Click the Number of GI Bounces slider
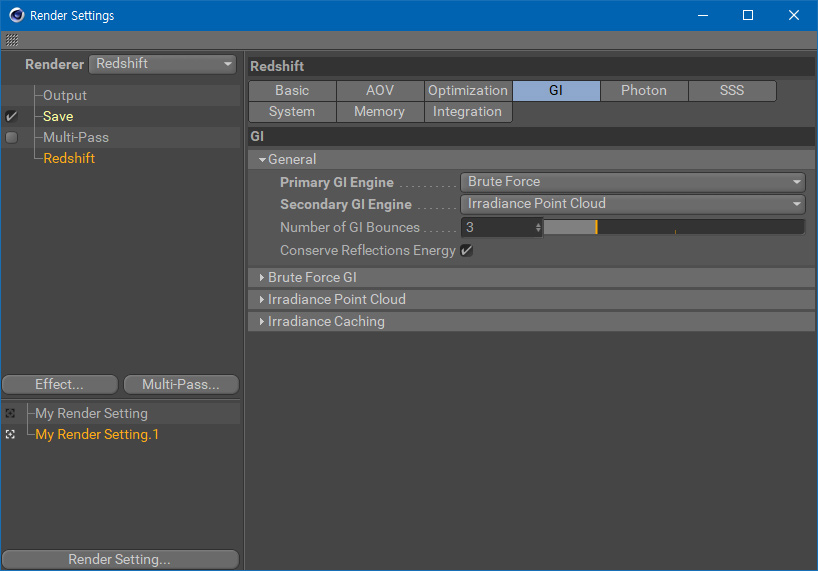 click(x=674, y=227)
